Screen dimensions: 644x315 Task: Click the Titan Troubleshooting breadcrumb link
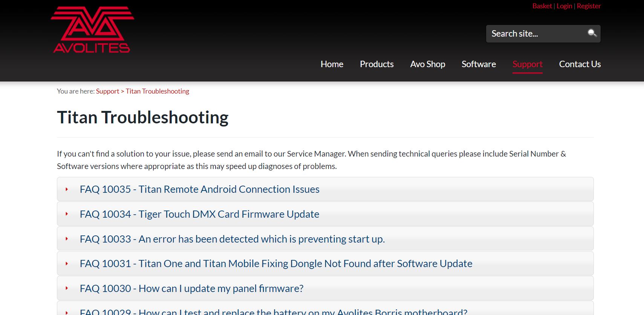point(157,91)
